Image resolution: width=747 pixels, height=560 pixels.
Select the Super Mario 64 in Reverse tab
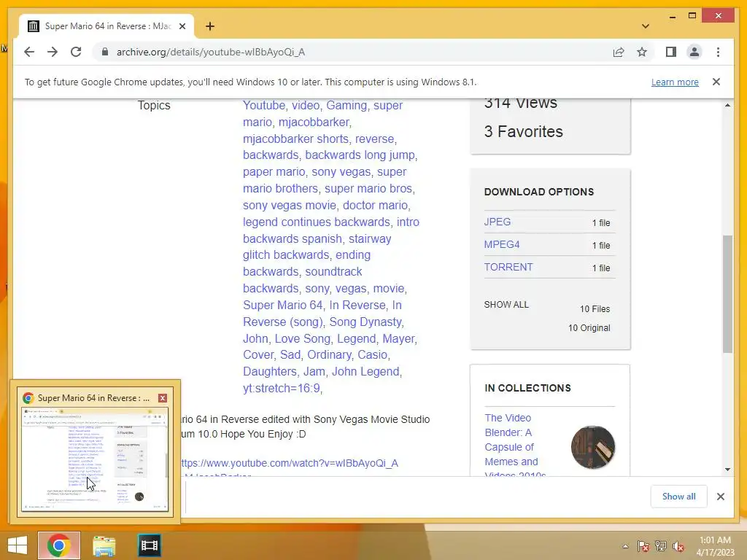pyautogui.click(x=107, y=26)
